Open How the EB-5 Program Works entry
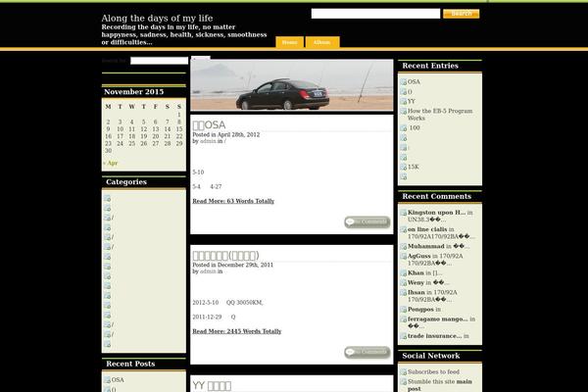 pos(440,115)
